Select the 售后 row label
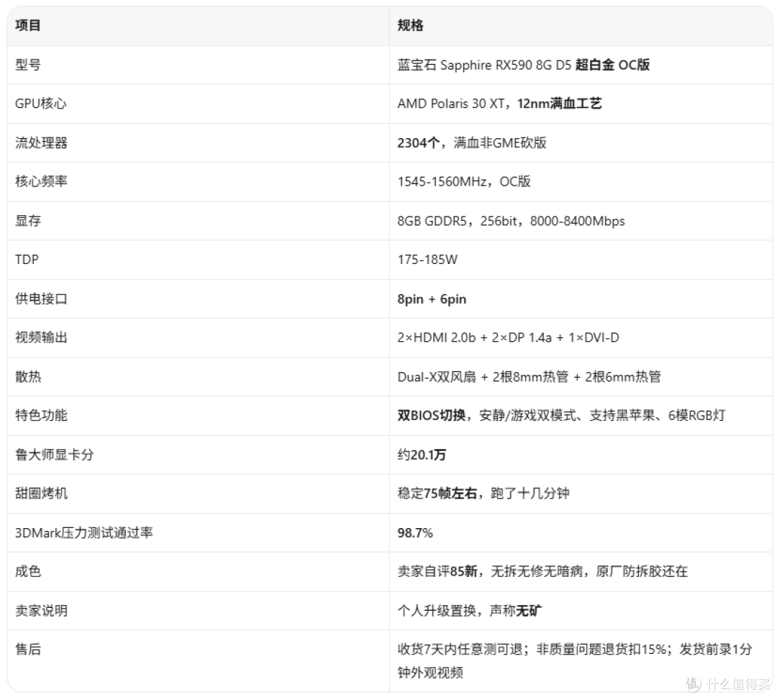777x700 pixels. click(28, 649)
